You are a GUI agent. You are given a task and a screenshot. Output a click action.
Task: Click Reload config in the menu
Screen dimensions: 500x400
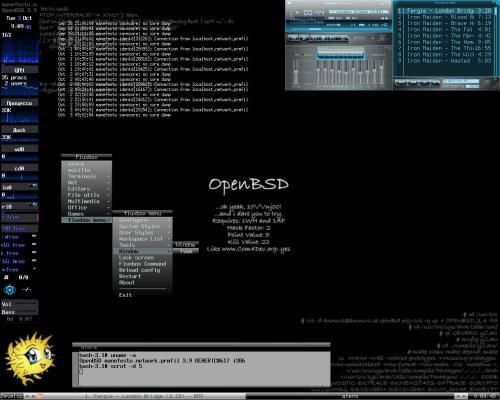[x=142, y=270]
